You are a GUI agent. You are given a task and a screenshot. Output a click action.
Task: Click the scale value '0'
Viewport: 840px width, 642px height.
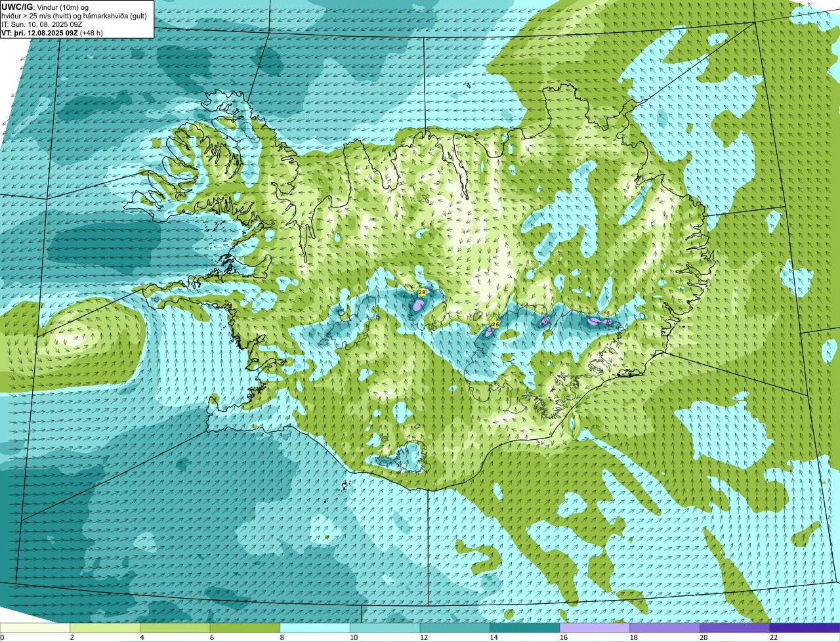pyautogui.click(x=2, y=637)
